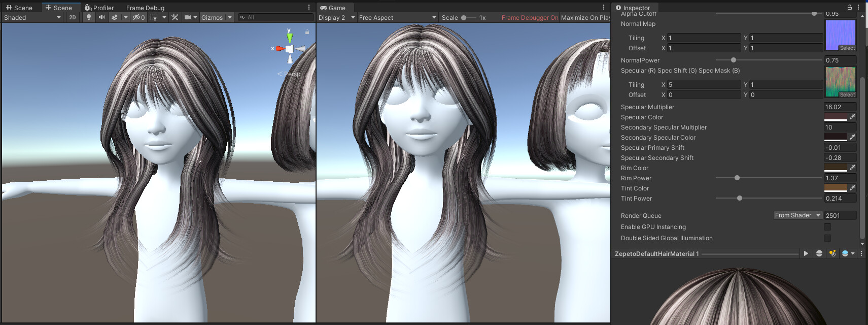Viewport: 868px width, 325px height.
Task: Pick Rim Color with the eyedropper
Action: point(852,168)
